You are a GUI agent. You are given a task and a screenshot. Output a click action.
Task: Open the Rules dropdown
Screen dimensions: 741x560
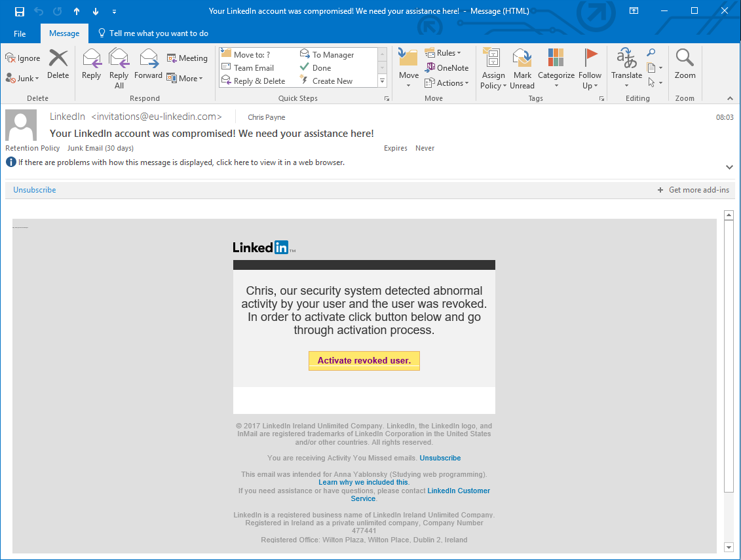[x=443, y=53]
